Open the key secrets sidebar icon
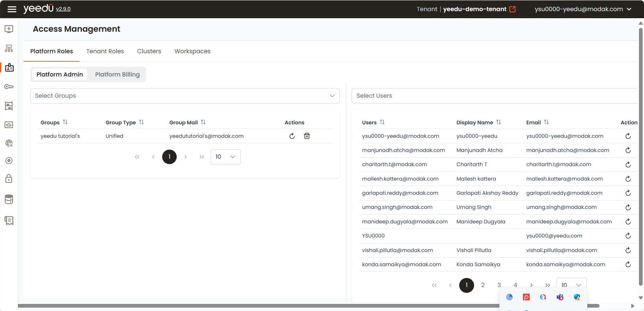The height and width of the screenshot is (311, 644). (x=9, y=87)
